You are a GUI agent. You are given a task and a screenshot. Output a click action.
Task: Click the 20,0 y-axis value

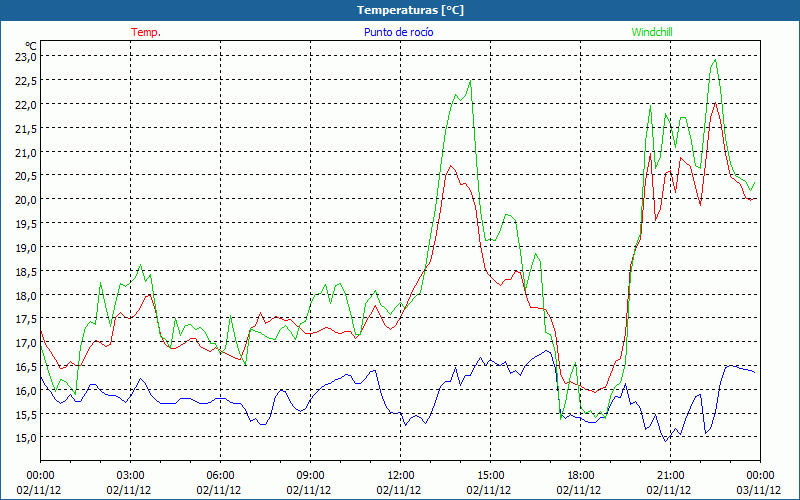pos(26,200)
